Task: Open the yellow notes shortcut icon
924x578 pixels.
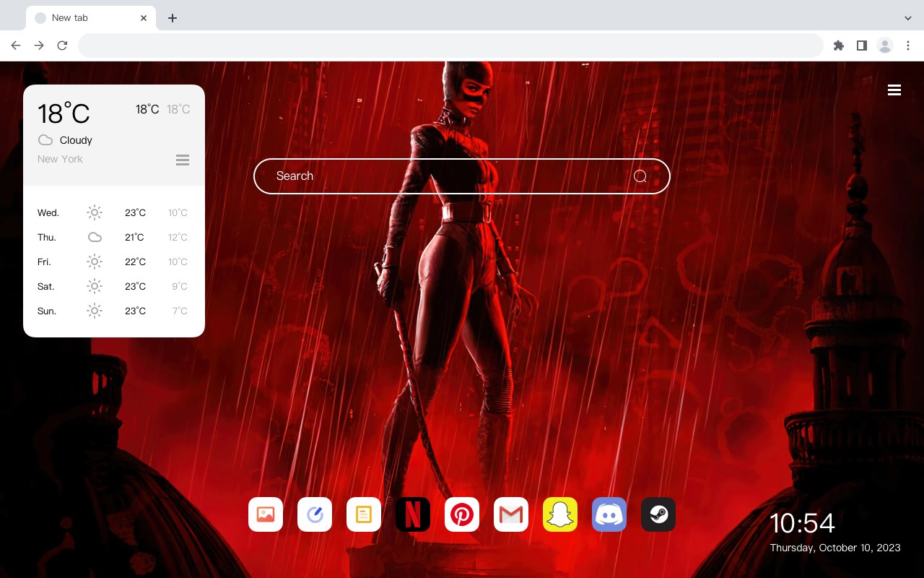Action: [364, 514]
